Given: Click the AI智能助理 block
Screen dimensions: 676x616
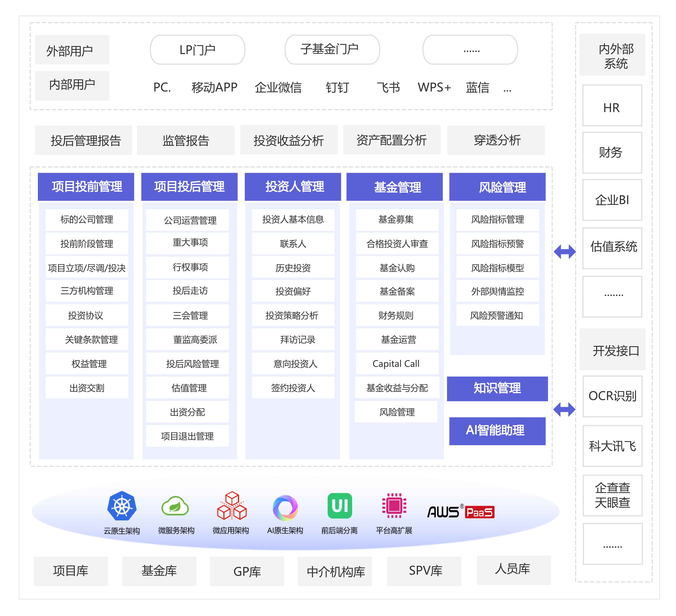Looking at the screenshot, I should (497, 431).
